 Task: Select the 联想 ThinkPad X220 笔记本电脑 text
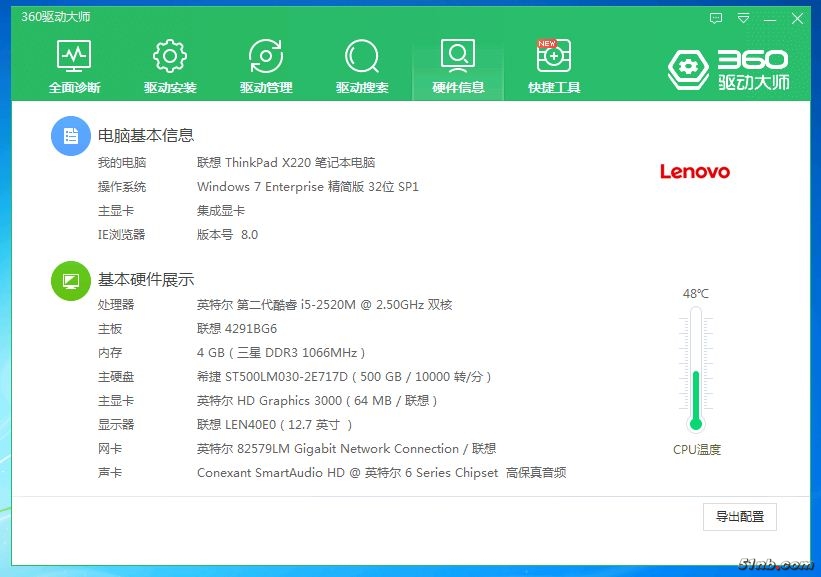[286, 163]
